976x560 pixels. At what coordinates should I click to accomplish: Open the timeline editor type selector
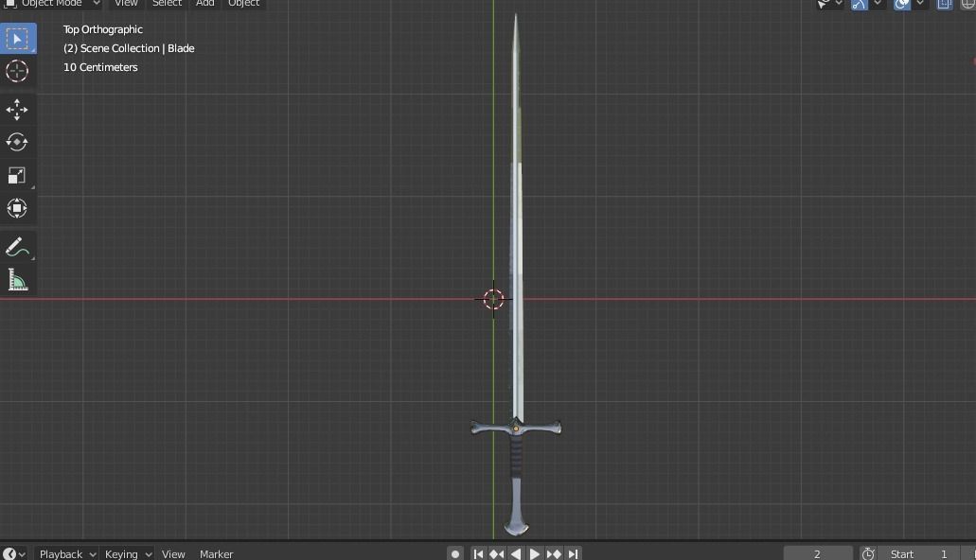[x=13, y=553]
